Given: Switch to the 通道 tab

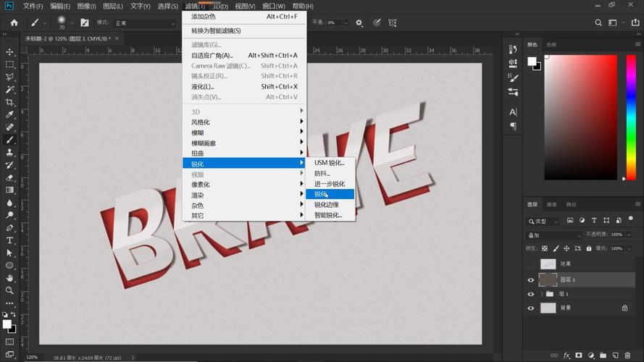Looking at the screenshot, I should point(551,204).
